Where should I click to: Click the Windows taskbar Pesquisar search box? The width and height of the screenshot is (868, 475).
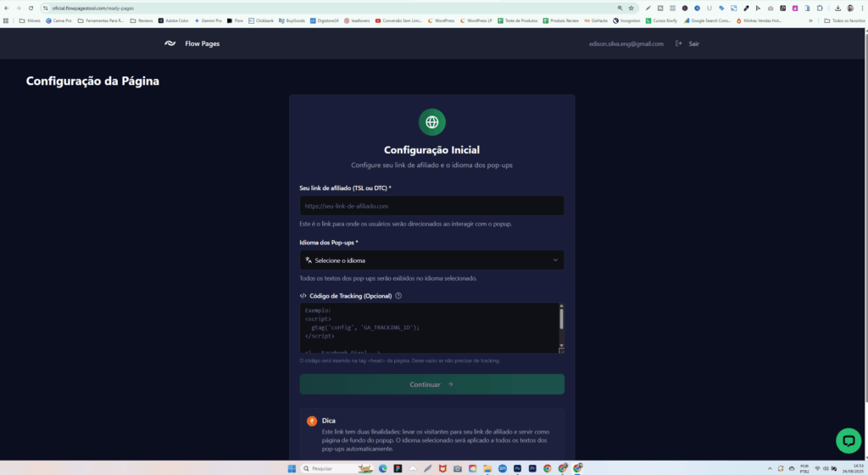coord(336,468)
